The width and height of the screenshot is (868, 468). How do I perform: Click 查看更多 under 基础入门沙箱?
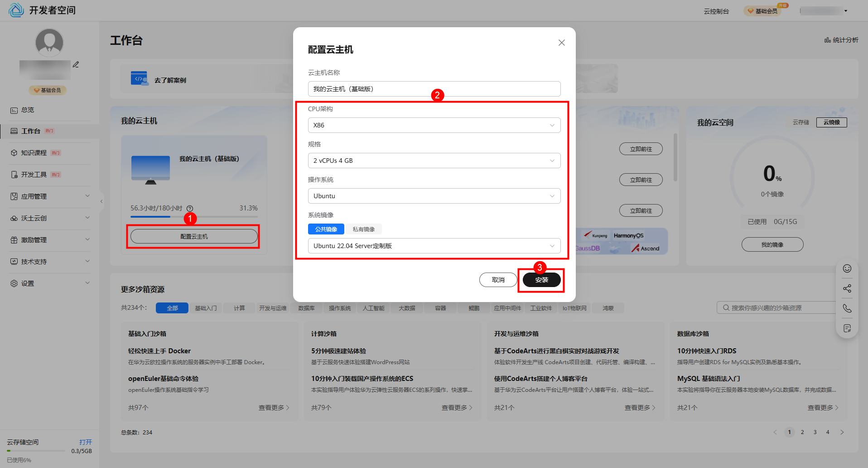point(274,408)
